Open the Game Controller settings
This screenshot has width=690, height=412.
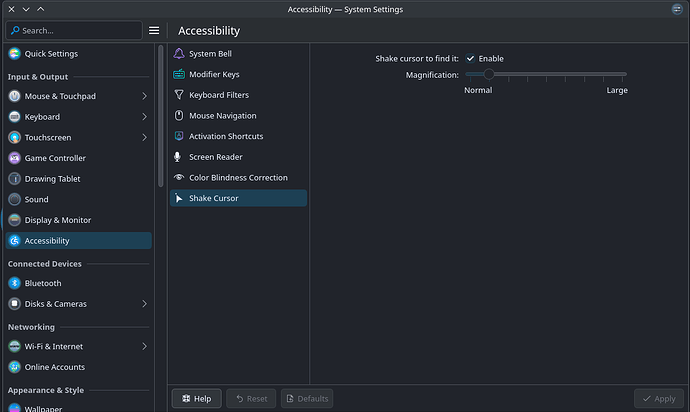tap(78, 158)
